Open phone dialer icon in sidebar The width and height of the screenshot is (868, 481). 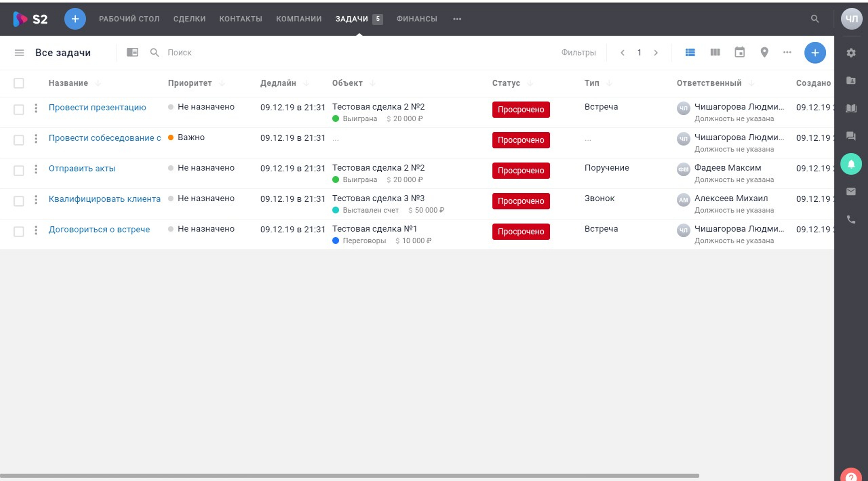[x=851, y=220]
